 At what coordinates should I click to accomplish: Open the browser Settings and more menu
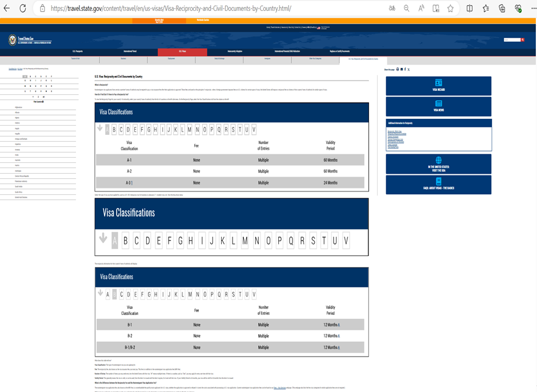point(533,8)
